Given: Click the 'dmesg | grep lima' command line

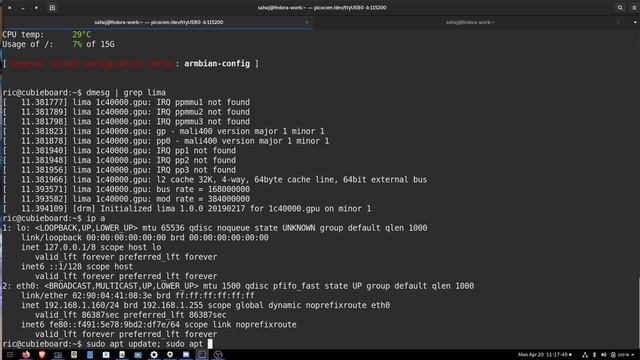Looking at the screenshot, I should point(84,93).
